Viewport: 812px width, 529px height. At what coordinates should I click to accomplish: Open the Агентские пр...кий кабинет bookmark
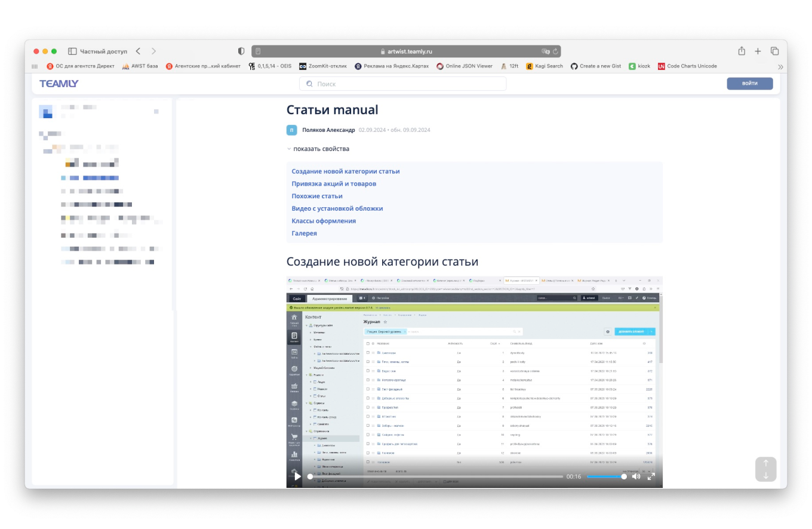pos(203,66)
